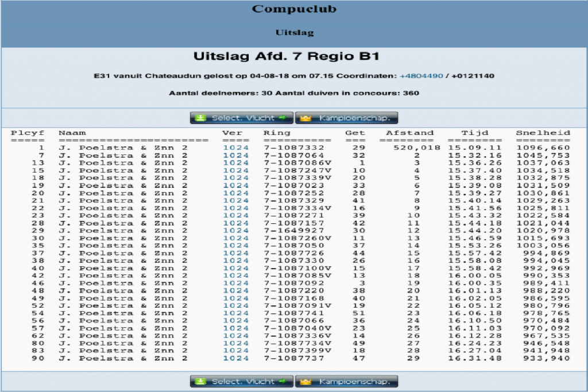Click 1024 link beside ring 7-1649927
The width and height of the screenshot is (588, 392).
coord(235,231)
